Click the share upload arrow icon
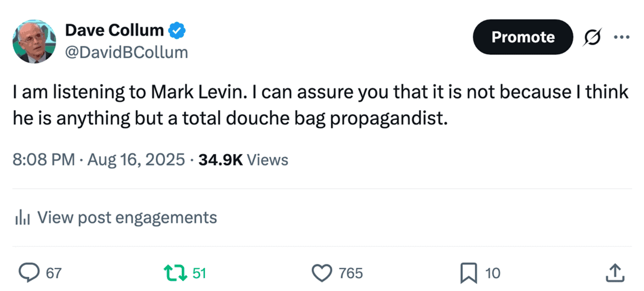 click(x=614, y=273)
